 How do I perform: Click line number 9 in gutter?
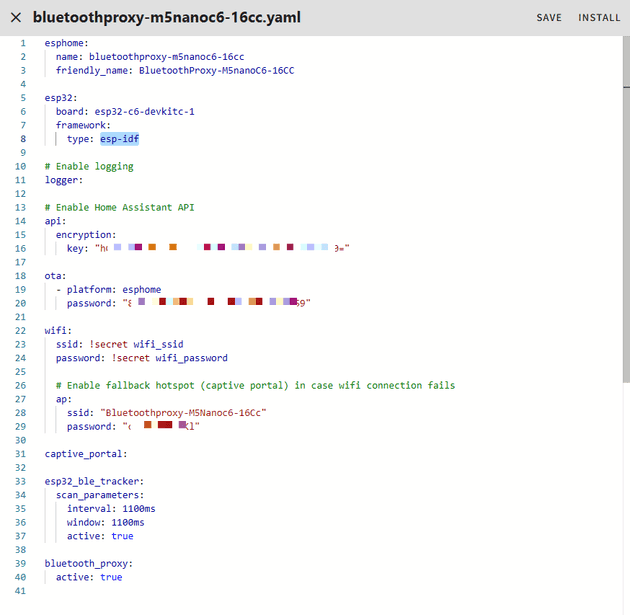(23, 153)
